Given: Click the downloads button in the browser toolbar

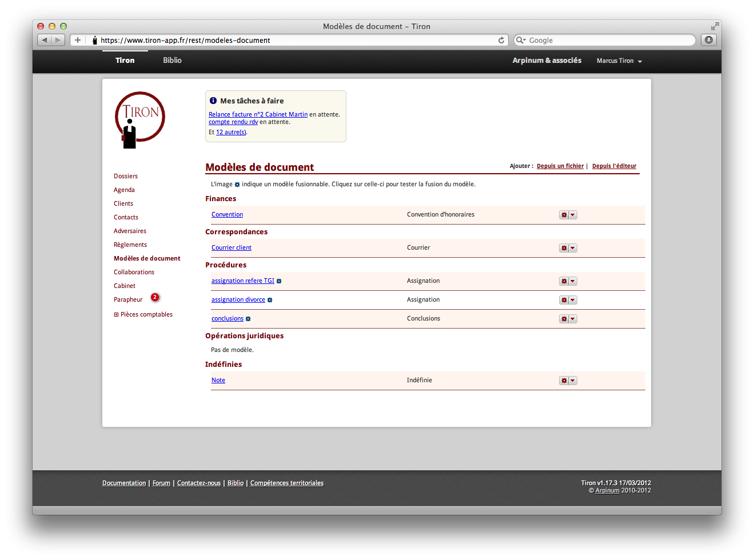Looking at the screenshot, I should tap(709, 40).
